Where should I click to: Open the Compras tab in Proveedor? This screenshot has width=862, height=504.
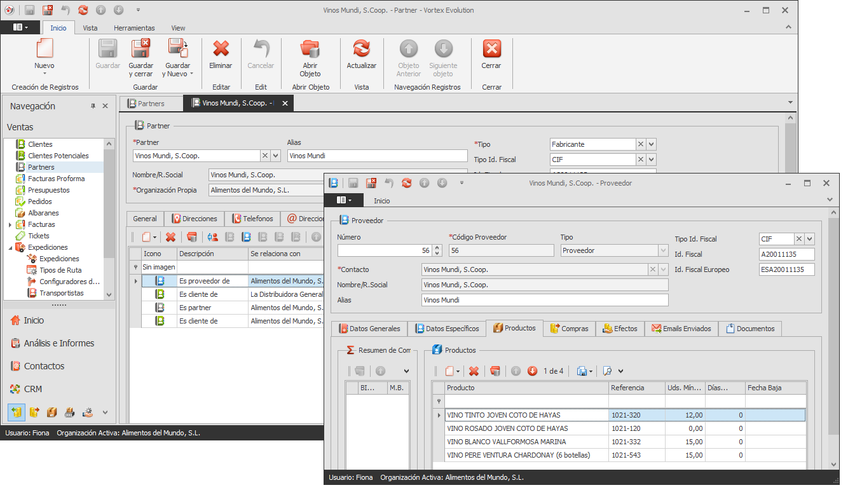click(x=570, y=329)
